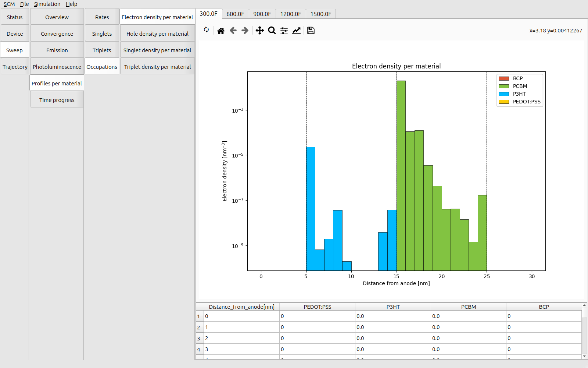Go back to previous plot view
The height and width of the screenshot is (368, 588).
tap(233, 31)
